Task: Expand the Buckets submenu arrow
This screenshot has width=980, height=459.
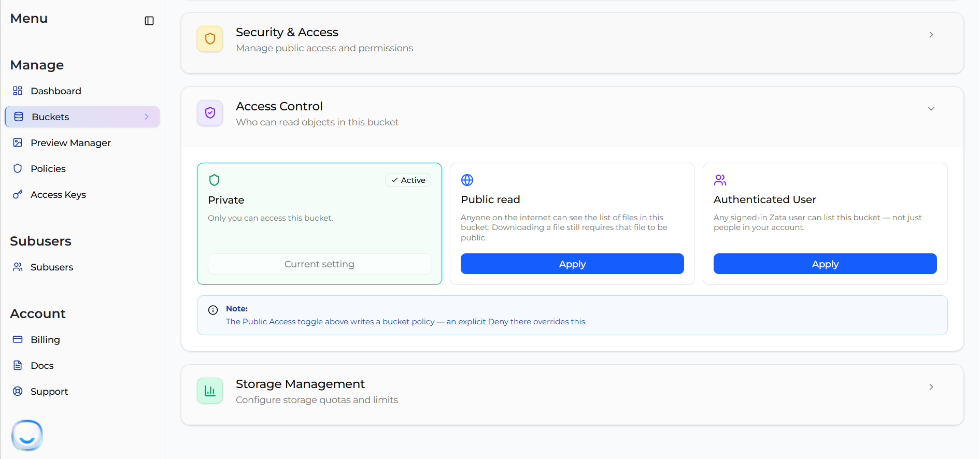Action: (x=147, y=117)
